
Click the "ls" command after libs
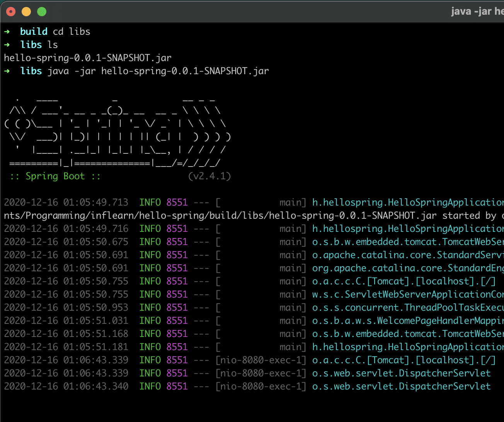(x=53, y=45)
